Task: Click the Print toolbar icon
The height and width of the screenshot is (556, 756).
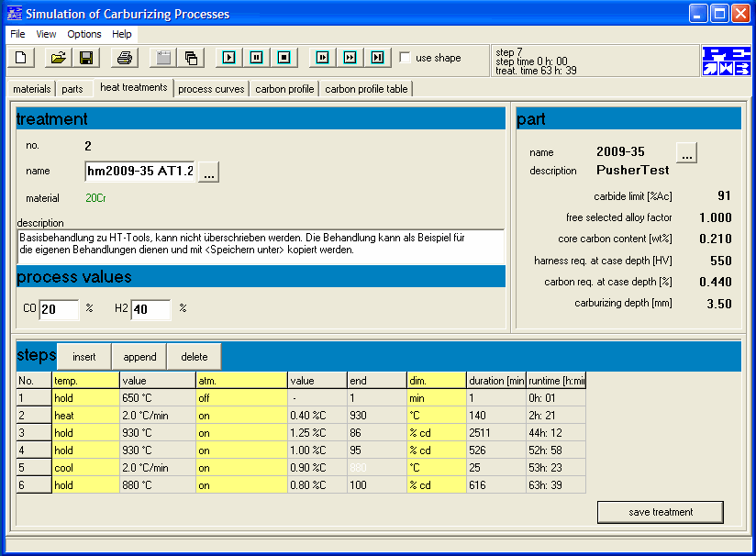Action: (x=125, y=58)
